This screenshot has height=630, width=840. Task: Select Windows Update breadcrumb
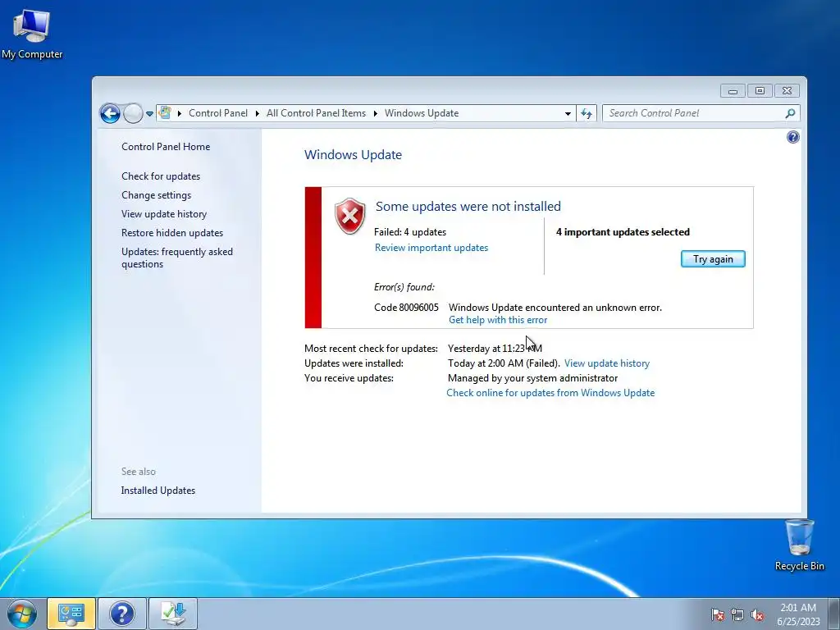click(422, 113)
